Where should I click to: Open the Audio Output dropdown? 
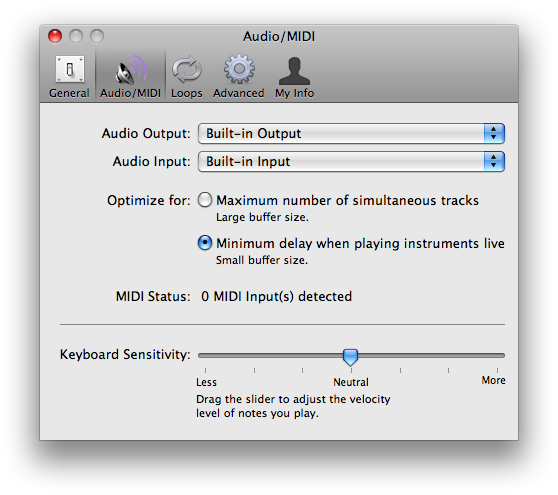click(x=351, y=134)
